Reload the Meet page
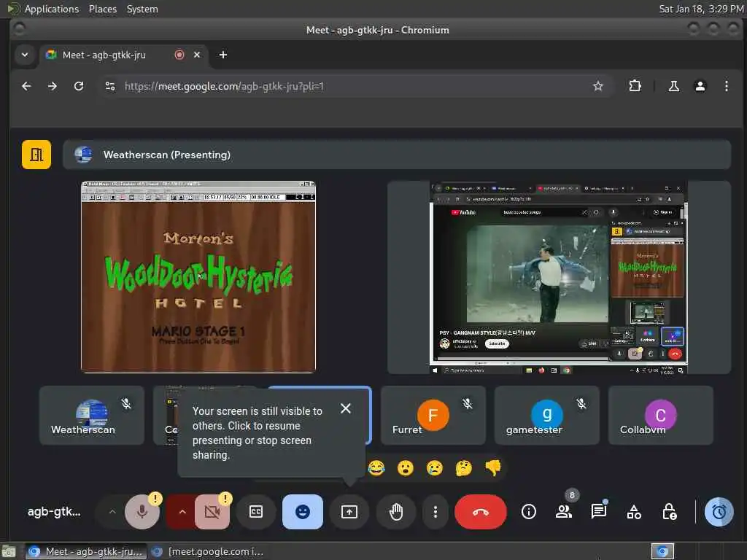 click(79, 86)
